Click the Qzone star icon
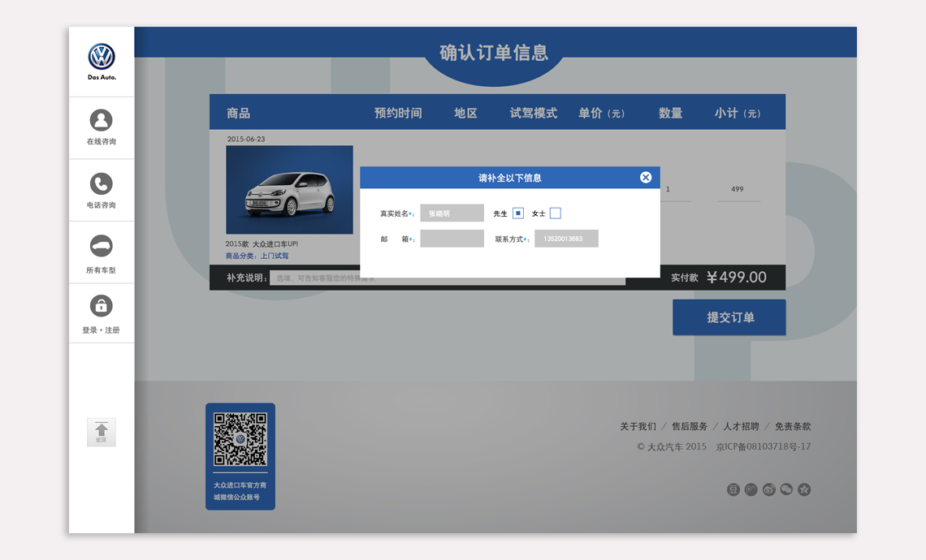The width and height of the screenshot is (926, 560). click(804, 489)
